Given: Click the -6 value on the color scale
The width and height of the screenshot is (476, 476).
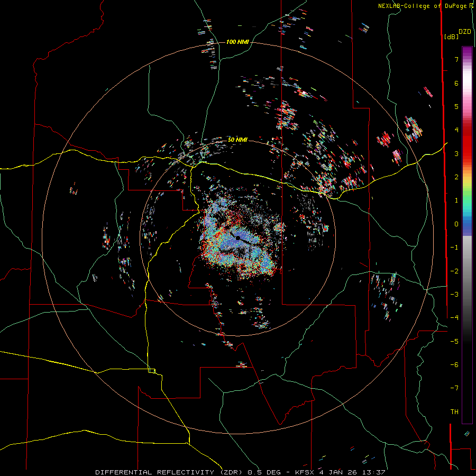Looking at the screenshot, I should [454, 364].
